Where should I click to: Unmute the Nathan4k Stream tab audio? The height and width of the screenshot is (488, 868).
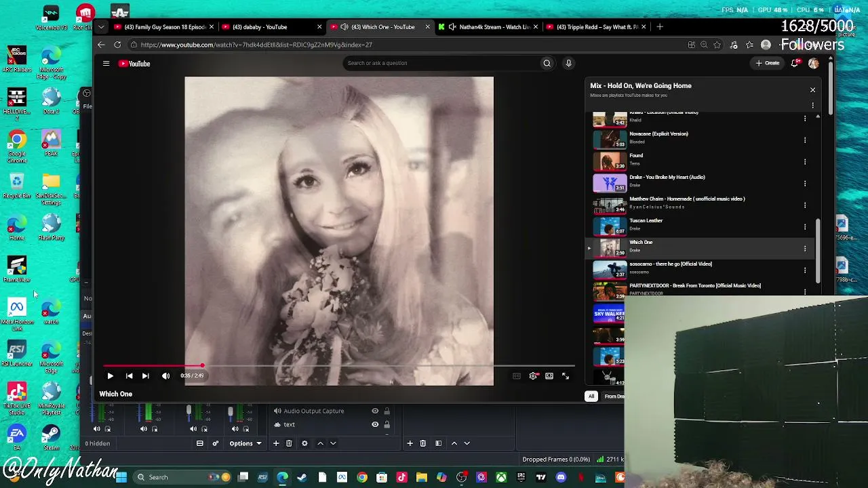[452, 27]
